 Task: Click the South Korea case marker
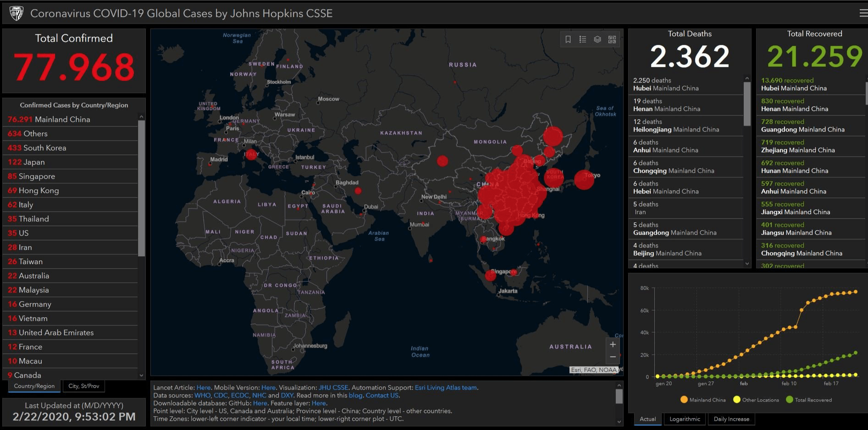554,177
